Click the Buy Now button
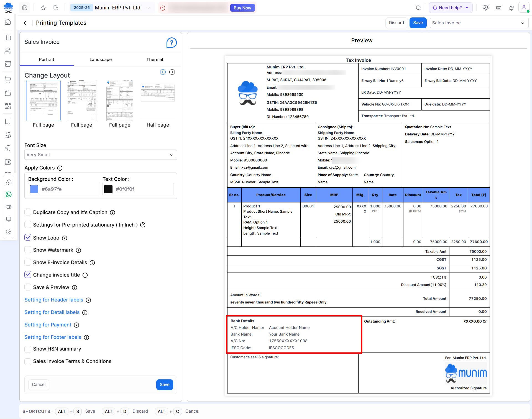 point(242,8)
